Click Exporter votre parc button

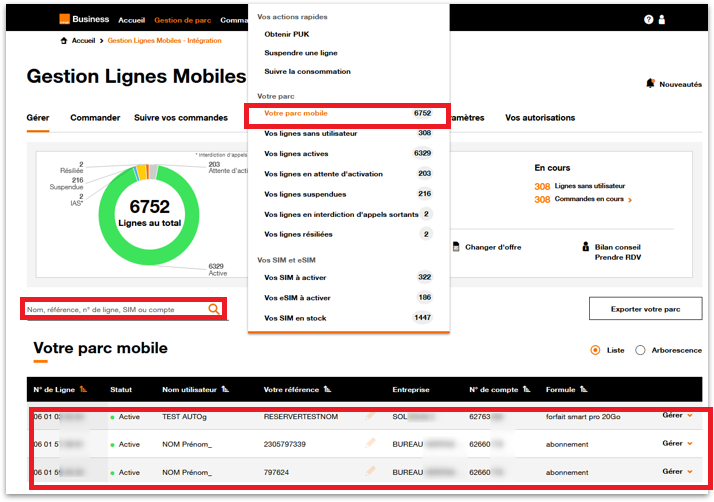[x=645, y=309]
